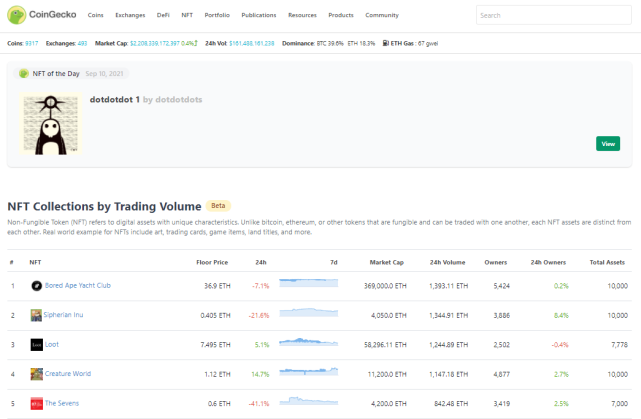The image size is (641, 419).
Task: Click the Loot collection icon
Action: click(x=36, y=344)
